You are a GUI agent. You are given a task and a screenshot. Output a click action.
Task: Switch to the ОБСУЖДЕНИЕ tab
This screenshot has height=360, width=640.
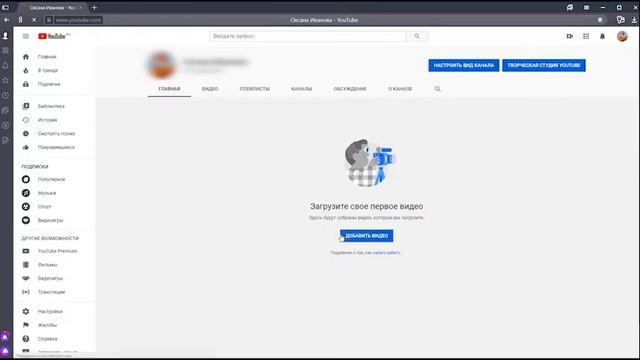[x=350, y=89]
